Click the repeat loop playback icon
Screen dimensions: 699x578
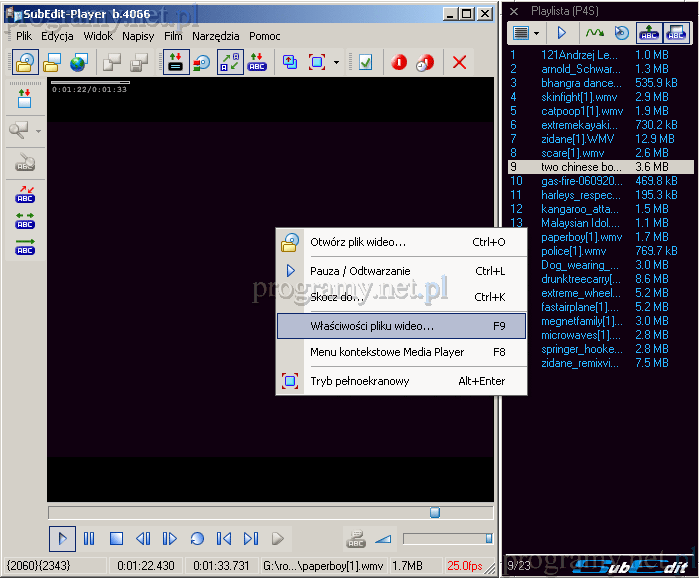coord(197,539)
